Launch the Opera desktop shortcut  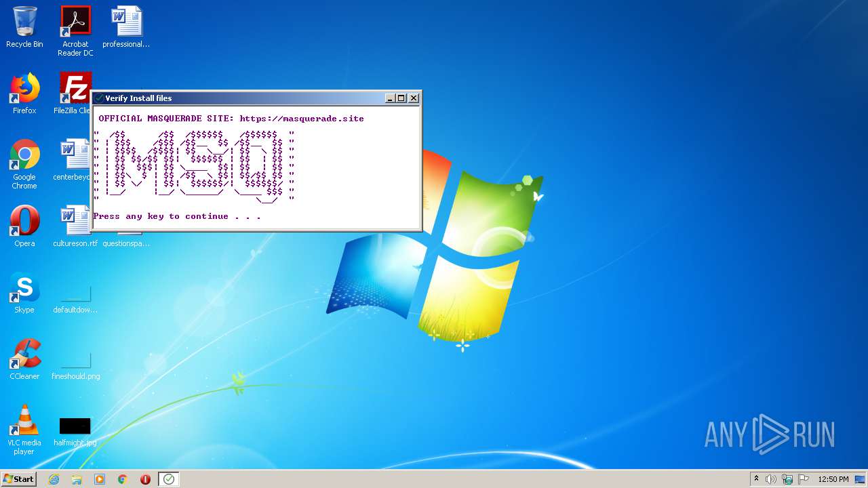click(x=24, y=226)
